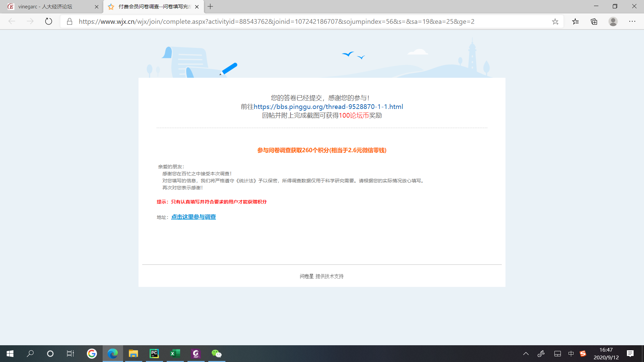Open browser Settings and more menu
The image size is (644, 362).
click(x=632, y=21)
